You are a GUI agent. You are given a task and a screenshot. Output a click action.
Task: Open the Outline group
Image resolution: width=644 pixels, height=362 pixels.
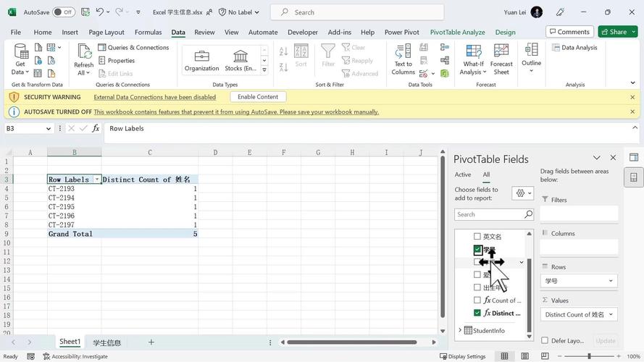tap(531, 58)
